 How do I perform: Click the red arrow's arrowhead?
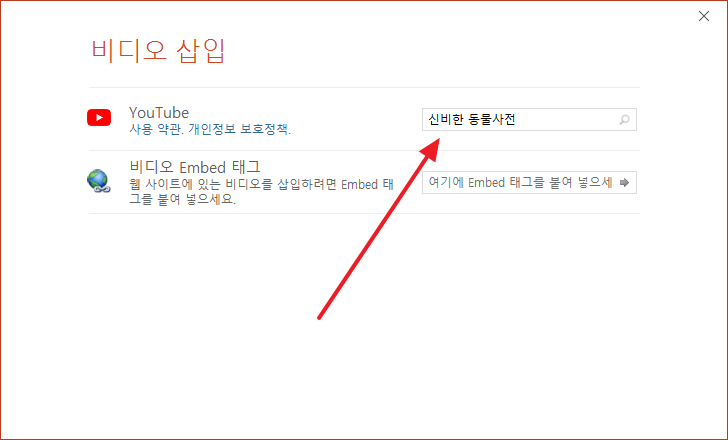(430, 148)
